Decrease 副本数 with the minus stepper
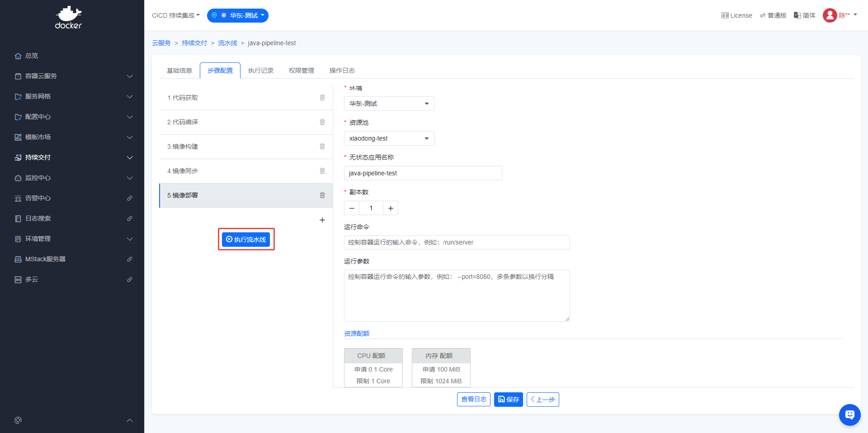Viewport: 868px width, 433px height. [352, 208]
